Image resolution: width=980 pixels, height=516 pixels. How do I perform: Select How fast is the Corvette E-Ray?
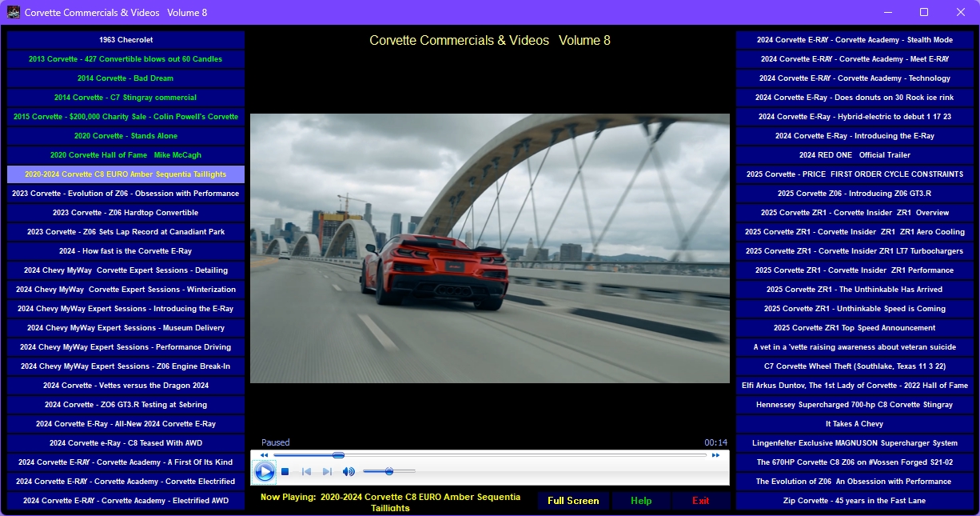coord(125,251)
